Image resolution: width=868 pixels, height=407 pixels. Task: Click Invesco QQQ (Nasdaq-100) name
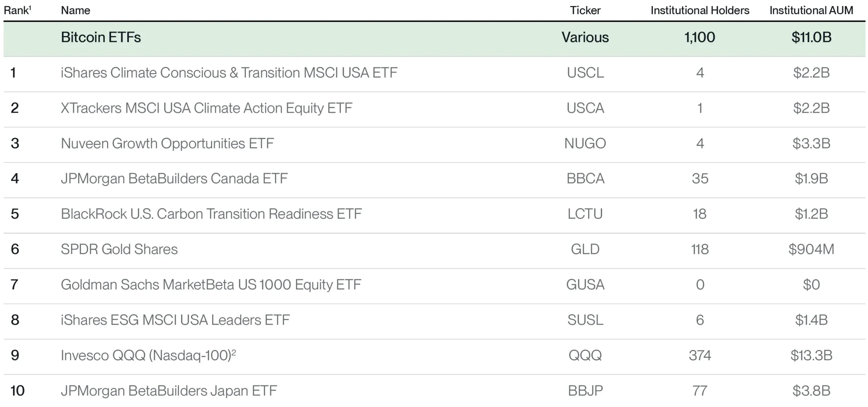pyautogui.click(x=148, y=355)
